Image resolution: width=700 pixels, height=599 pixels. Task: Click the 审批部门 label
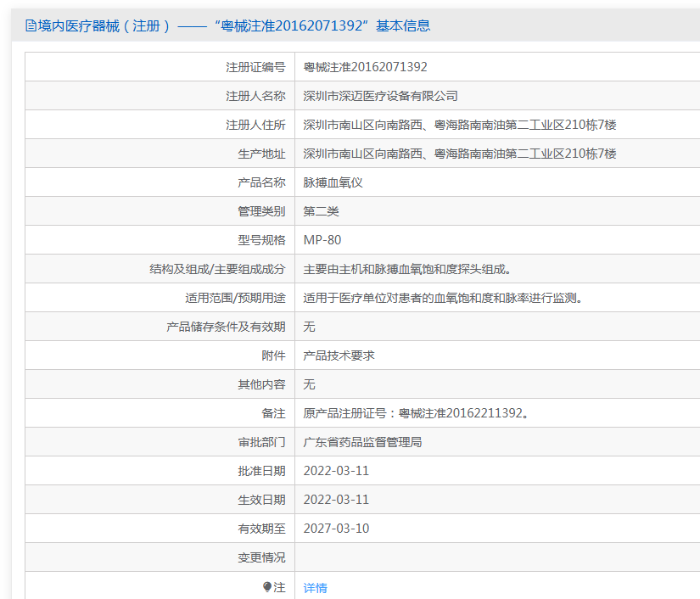tap(261, 442)
